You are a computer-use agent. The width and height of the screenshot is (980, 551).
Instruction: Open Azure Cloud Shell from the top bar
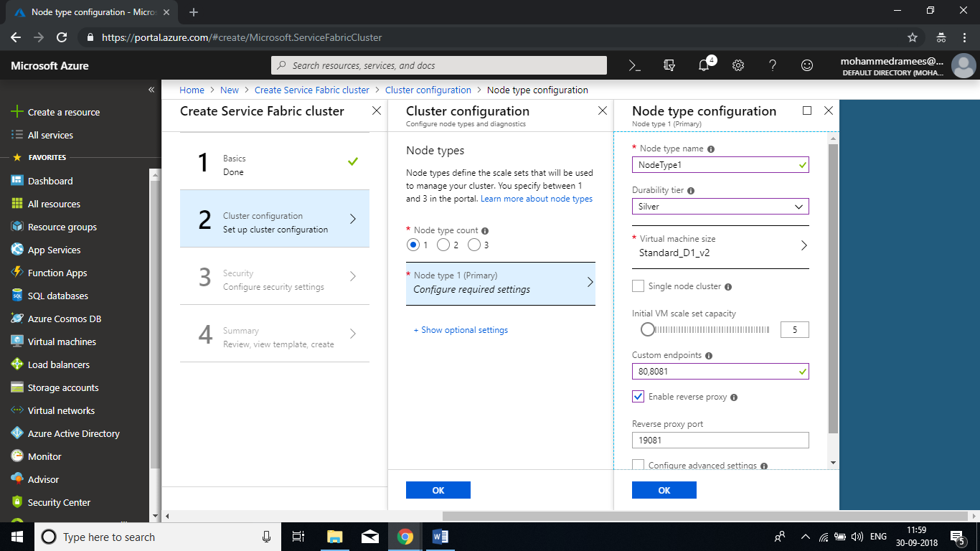[634, 65]
